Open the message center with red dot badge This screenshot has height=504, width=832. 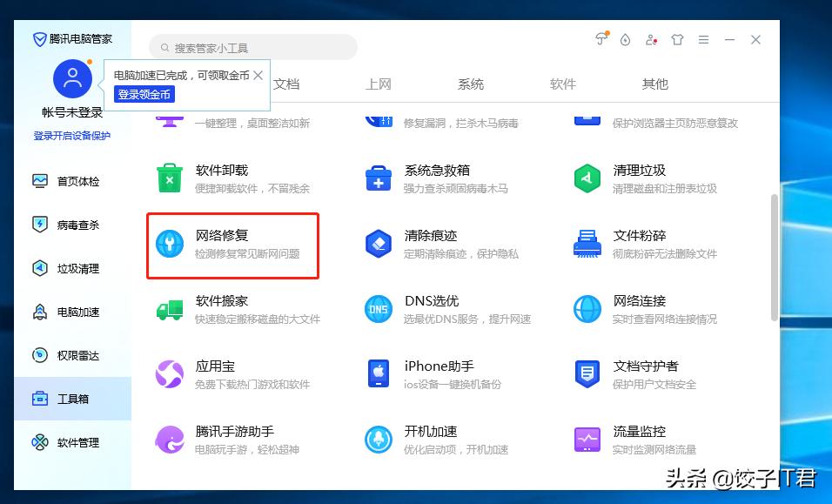(651, 39)
